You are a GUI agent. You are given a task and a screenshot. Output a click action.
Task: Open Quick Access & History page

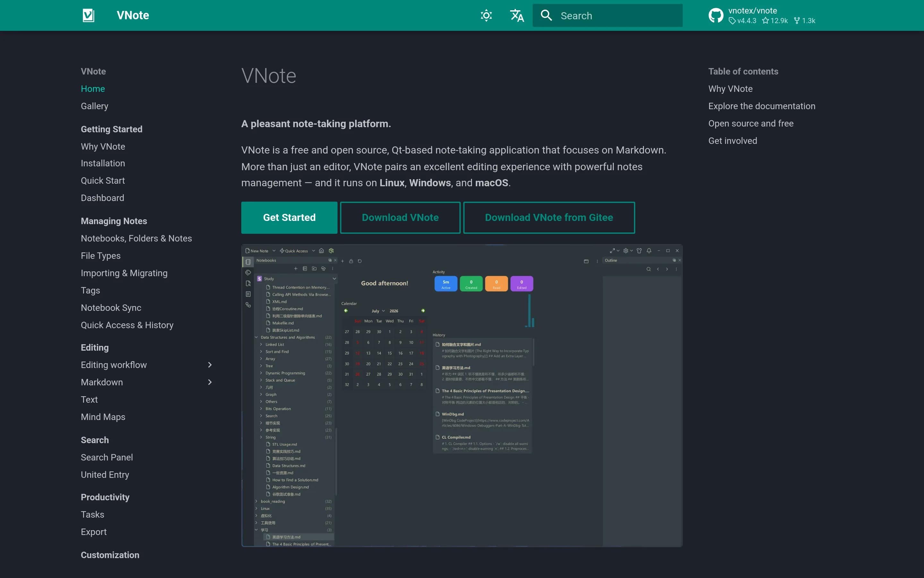point(127,325)
